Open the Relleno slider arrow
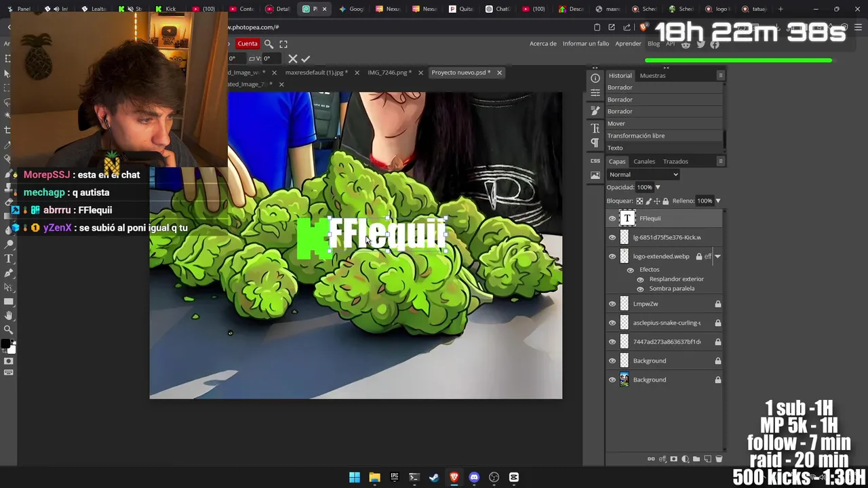 pos(717,201)
